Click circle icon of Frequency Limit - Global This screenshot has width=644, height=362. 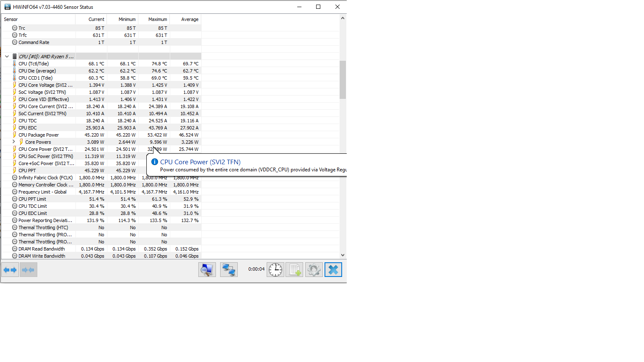pyautogui.click(x=15, y=192)
